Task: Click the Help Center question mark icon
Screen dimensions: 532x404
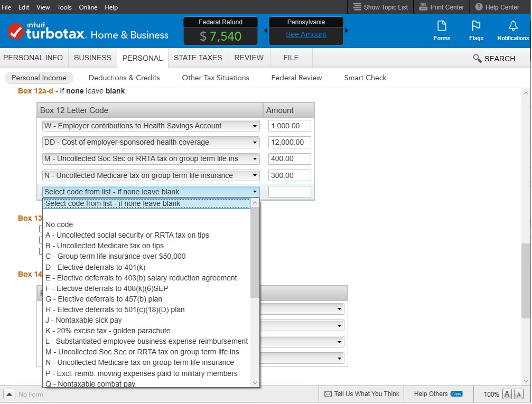Action: (479, 7)
